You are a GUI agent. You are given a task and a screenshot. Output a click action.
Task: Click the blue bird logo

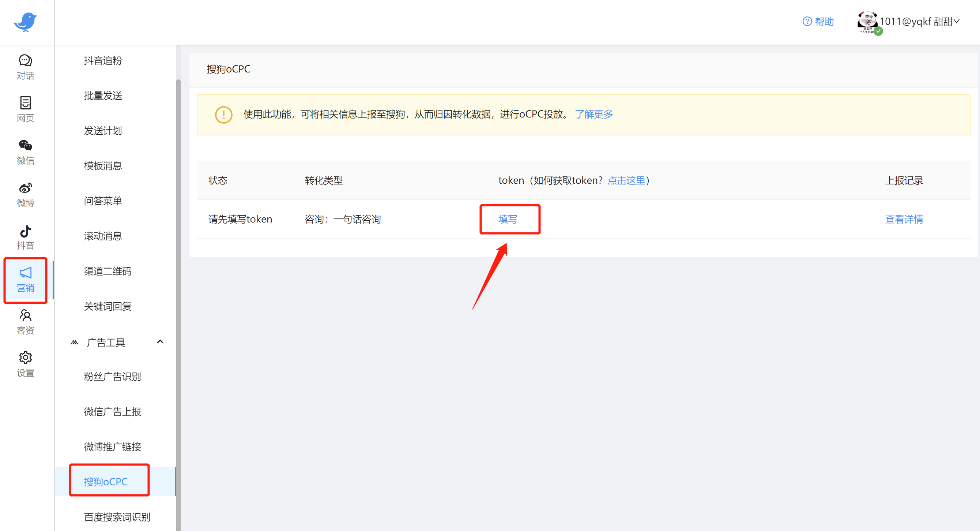click(25, 22)
